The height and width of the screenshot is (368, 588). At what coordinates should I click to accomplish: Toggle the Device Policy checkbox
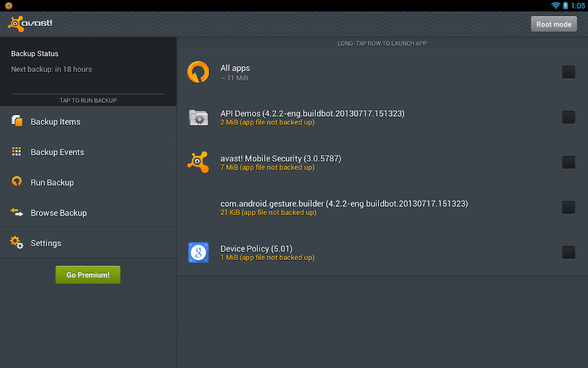point(568,252)
